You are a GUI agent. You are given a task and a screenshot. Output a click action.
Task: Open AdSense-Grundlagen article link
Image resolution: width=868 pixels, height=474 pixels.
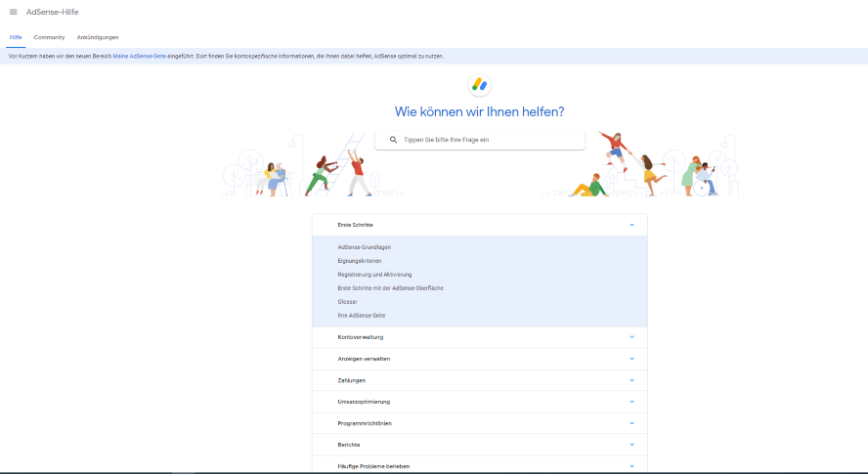click(x=365, y=247)
